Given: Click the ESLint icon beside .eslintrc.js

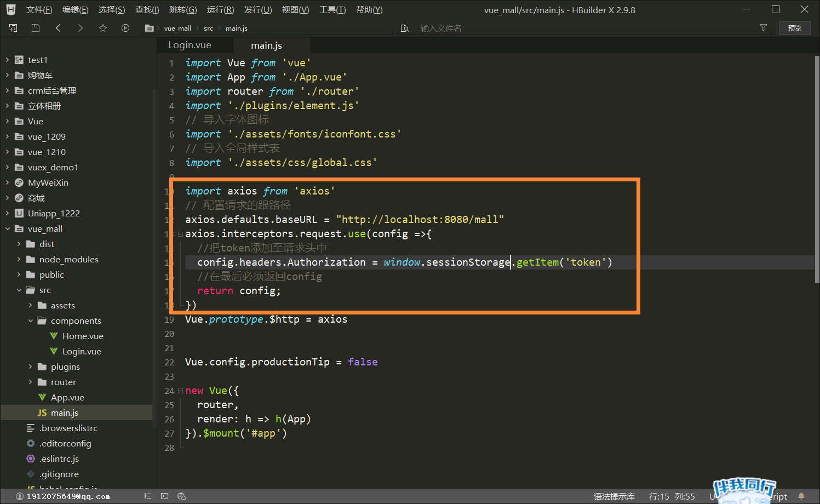Looking at the screenshot, I should click(x=31, y=459).
